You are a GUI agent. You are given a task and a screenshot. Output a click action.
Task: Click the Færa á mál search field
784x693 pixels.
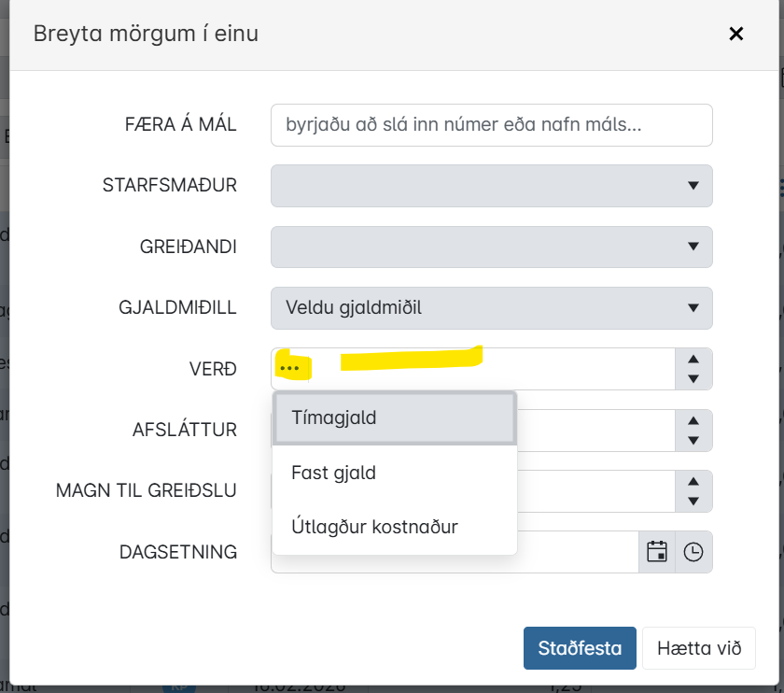492,125
